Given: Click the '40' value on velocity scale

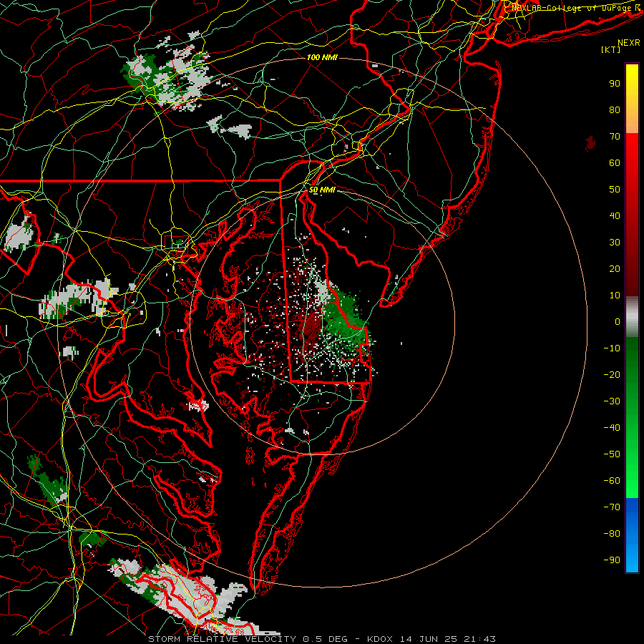Looking at the screenshot, I should tap(615, 216).
